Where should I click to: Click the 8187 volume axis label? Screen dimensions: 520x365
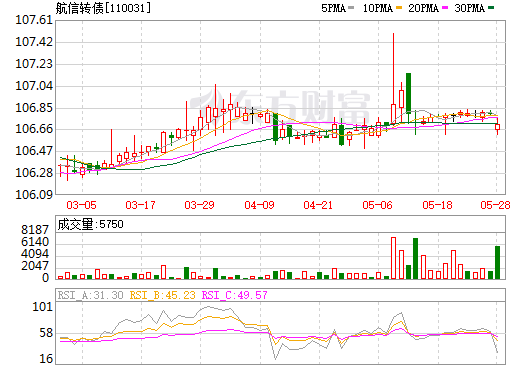(x=35, y=230)
